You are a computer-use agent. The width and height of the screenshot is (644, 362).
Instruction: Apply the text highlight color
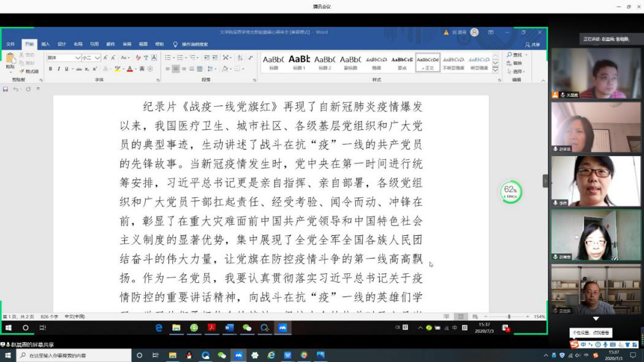pyautogui.click(x=118, y=69)
